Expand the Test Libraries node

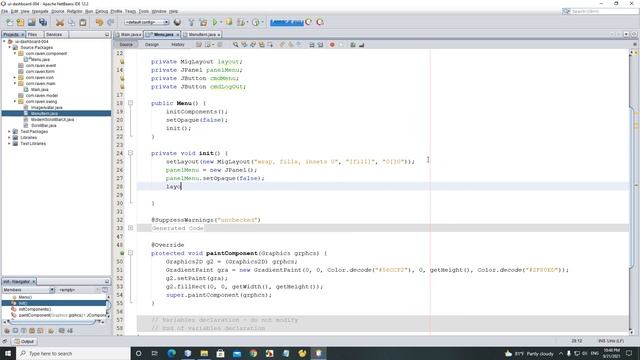pos(10,144)
